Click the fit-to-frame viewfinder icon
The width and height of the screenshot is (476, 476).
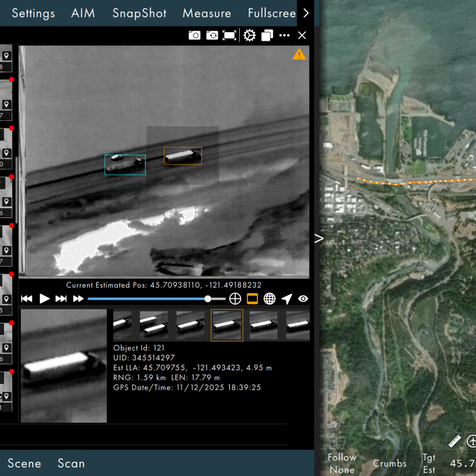pyautogui.click(x=229, y=35)
